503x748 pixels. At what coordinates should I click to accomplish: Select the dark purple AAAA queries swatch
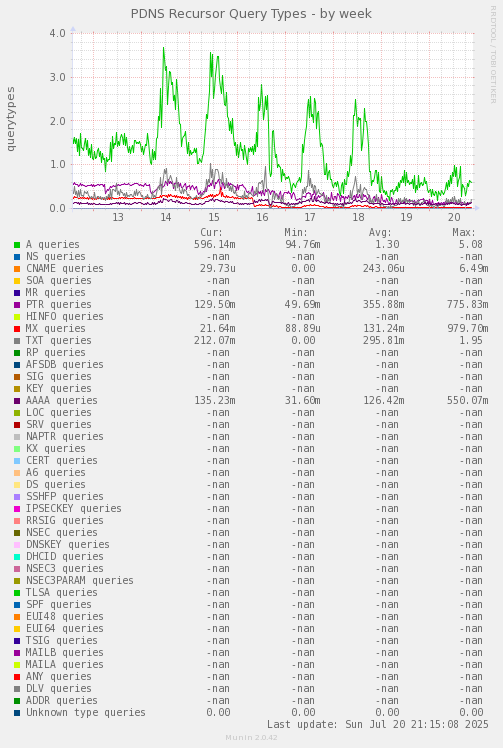[17, 401]
